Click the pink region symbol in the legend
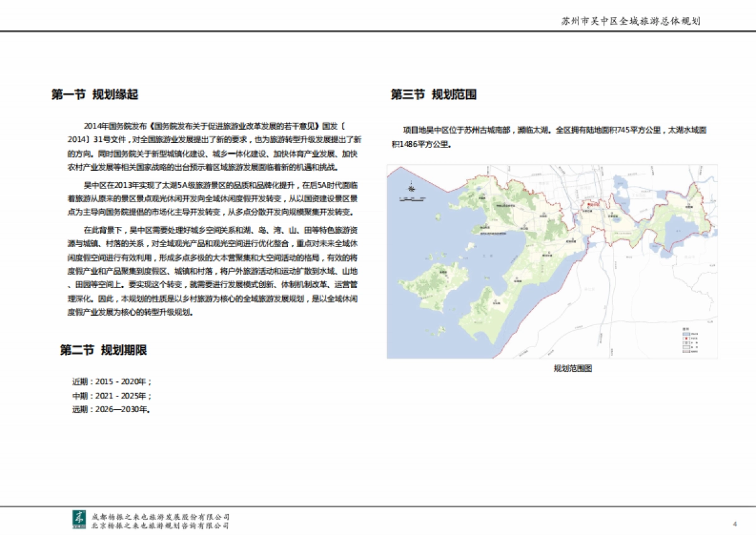Viewport: 756px width, 535px height. click(x=686, y=351)
